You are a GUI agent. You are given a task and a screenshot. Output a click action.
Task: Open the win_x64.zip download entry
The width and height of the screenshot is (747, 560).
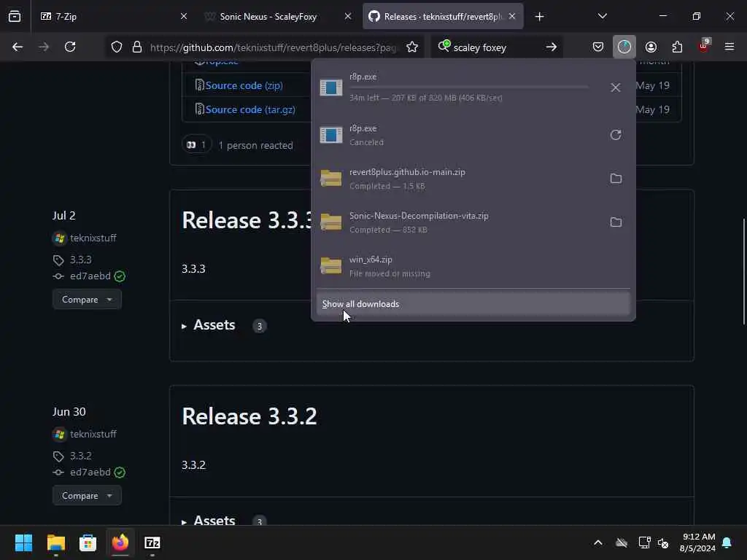pos(473,266)
